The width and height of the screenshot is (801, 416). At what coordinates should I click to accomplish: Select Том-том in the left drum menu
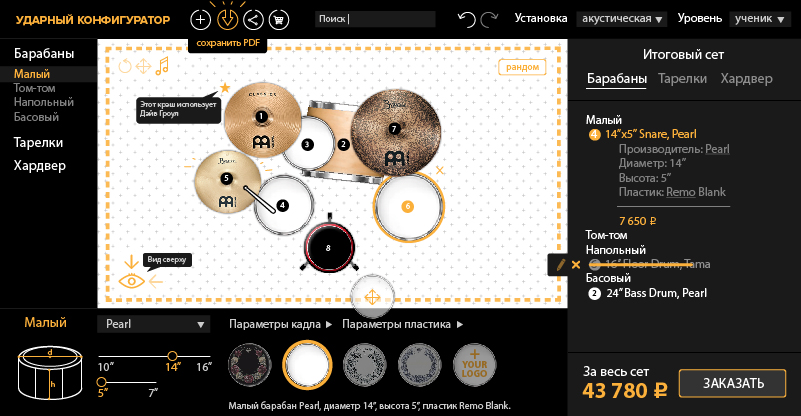(34, 88)
